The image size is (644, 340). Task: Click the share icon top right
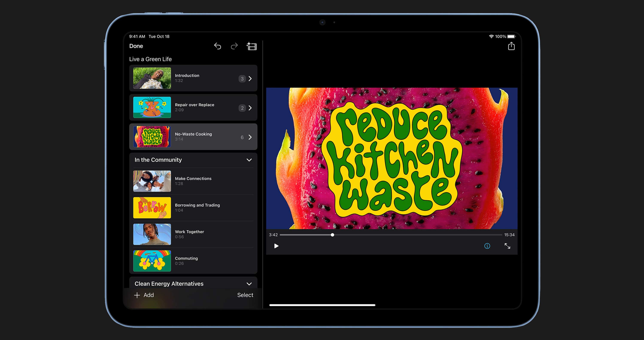click(512, 46)
